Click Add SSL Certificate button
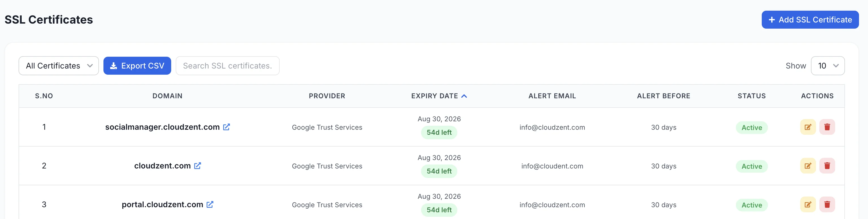 pos(810,20)
